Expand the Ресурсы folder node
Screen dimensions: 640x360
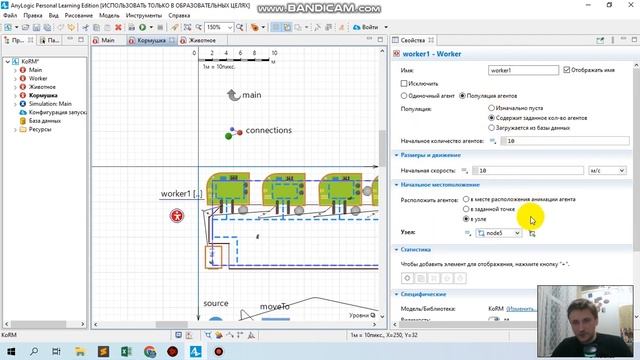pyautogui.click(x=16, y=129)
